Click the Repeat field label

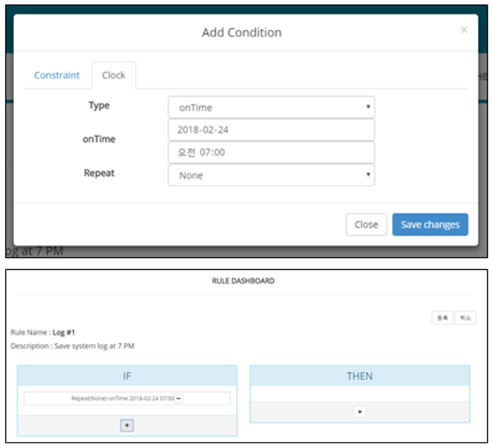click(99, 173)
